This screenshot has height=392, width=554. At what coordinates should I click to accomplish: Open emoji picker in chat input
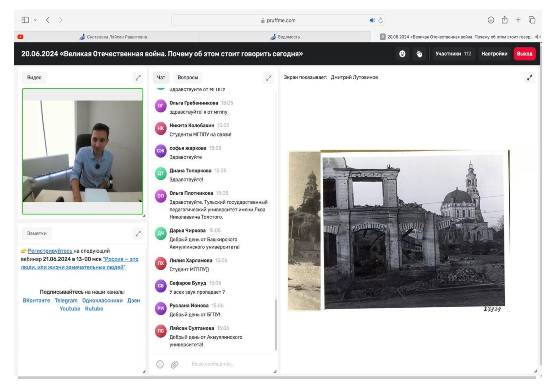click(x=160, y=364)
